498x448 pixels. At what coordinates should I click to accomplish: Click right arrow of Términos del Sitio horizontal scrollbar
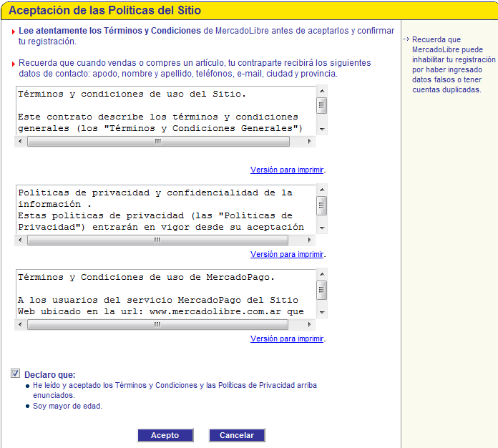coord(309,141)
